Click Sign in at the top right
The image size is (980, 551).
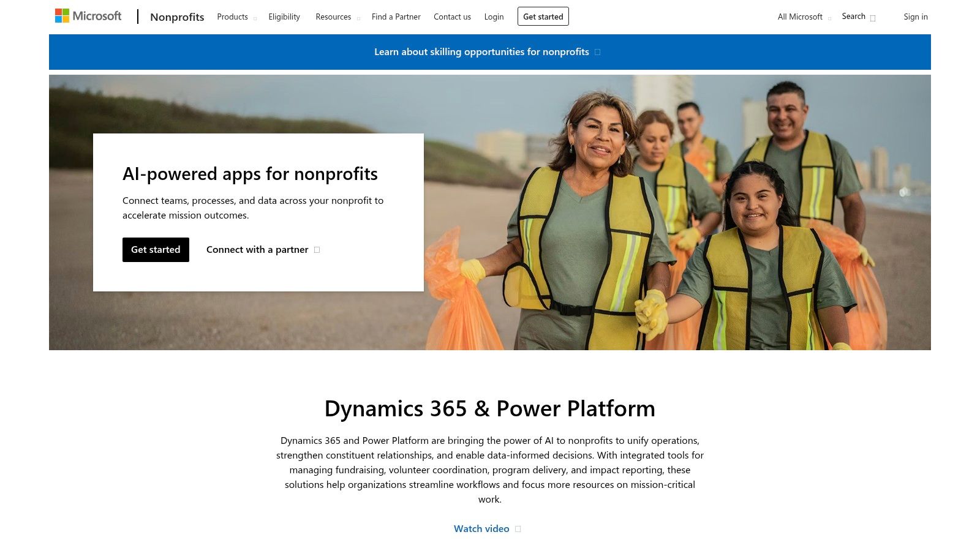(916, 17)
